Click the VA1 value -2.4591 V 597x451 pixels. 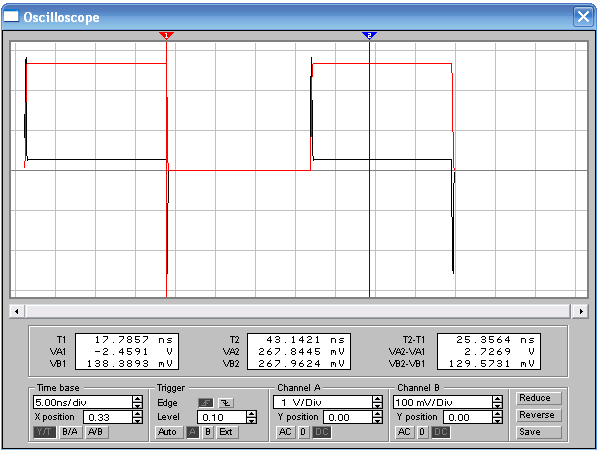tap(134, 351)
